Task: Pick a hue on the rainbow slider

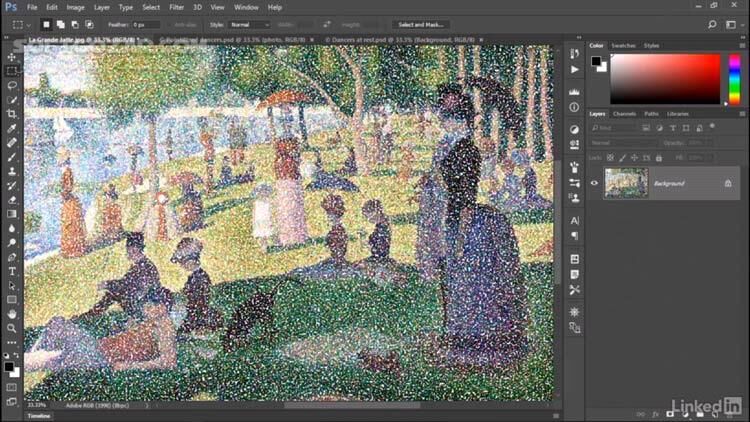Action: point(734,79)
